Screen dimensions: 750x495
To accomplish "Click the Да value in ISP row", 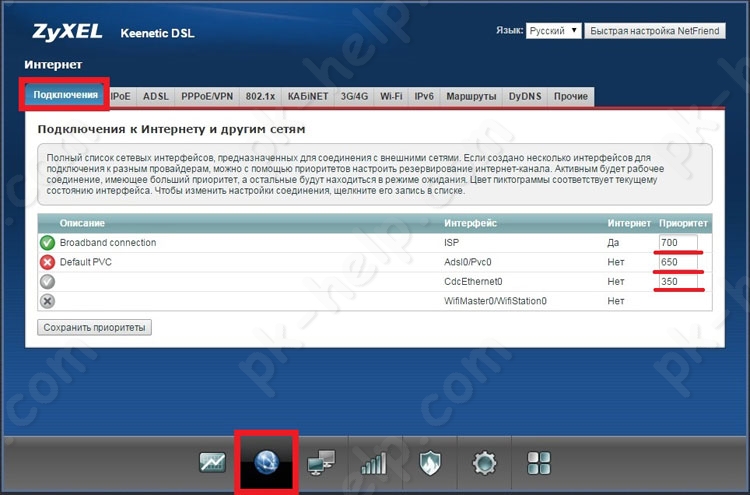I will (x=613, y=243).
